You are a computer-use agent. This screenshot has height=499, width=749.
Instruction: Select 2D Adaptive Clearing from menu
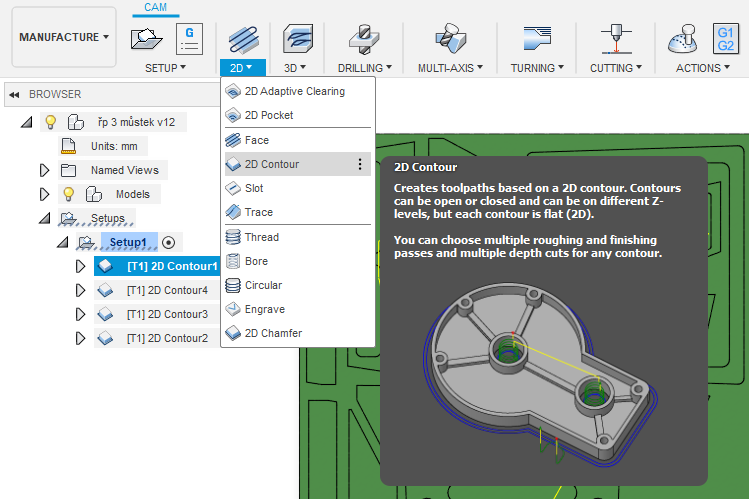point(294,91)
